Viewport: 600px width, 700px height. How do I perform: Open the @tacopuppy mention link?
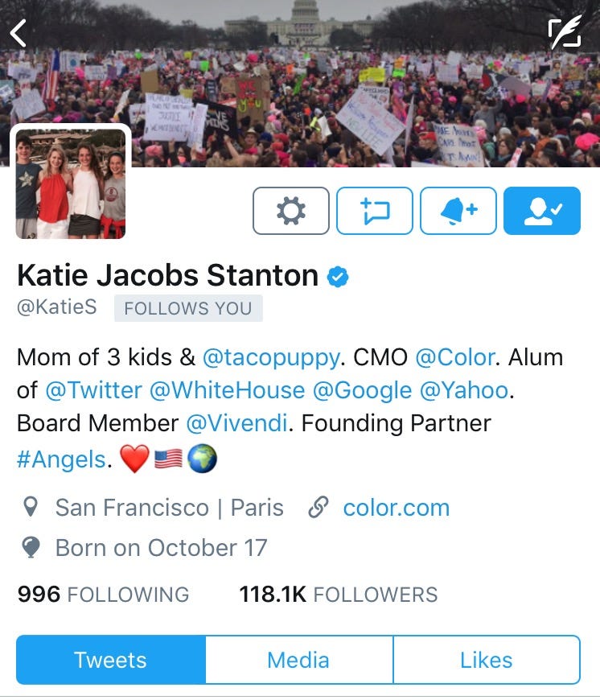point(271,358)
